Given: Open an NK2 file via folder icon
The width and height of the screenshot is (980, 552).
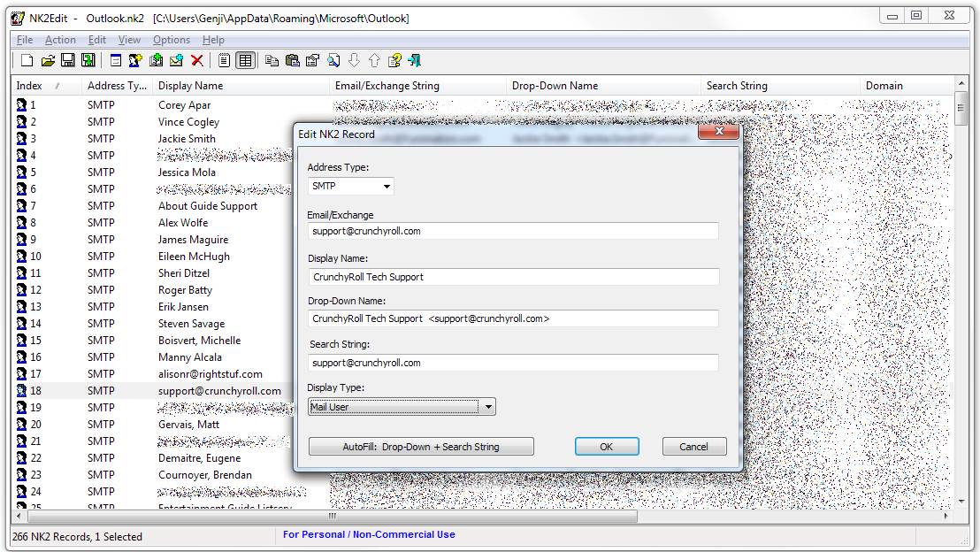Looking at the screenshot, I should pos(48,61).
